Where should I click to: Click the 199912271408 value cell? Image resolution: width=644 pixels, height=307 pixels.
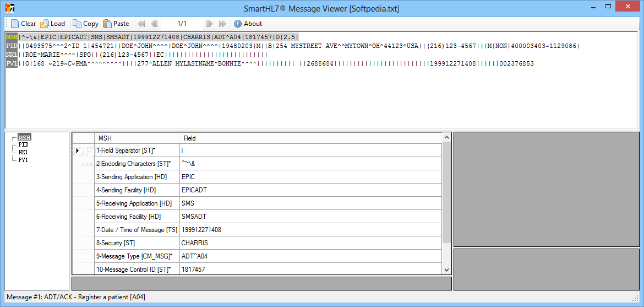(310, 230)
